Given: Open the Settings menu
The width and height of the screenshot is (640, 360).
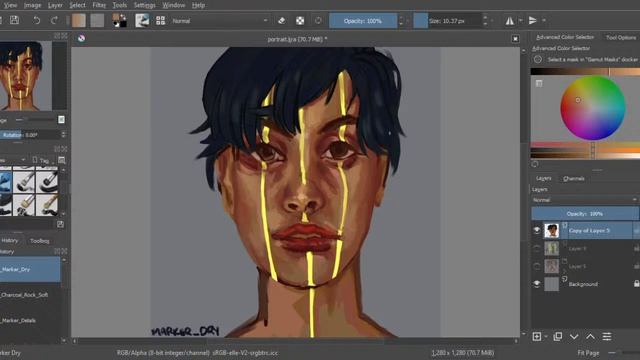Looking at the screenshot, I should (x=144, y=5).
